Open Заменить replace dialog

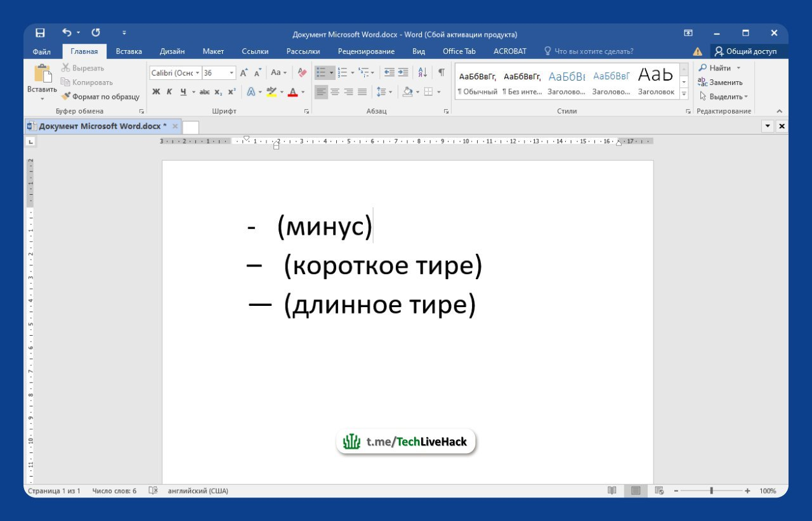(x=720, y=82)
